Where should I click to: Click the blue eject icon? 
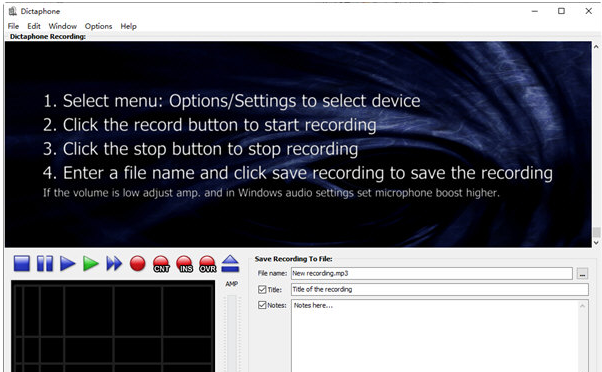[x=230, y=264]
